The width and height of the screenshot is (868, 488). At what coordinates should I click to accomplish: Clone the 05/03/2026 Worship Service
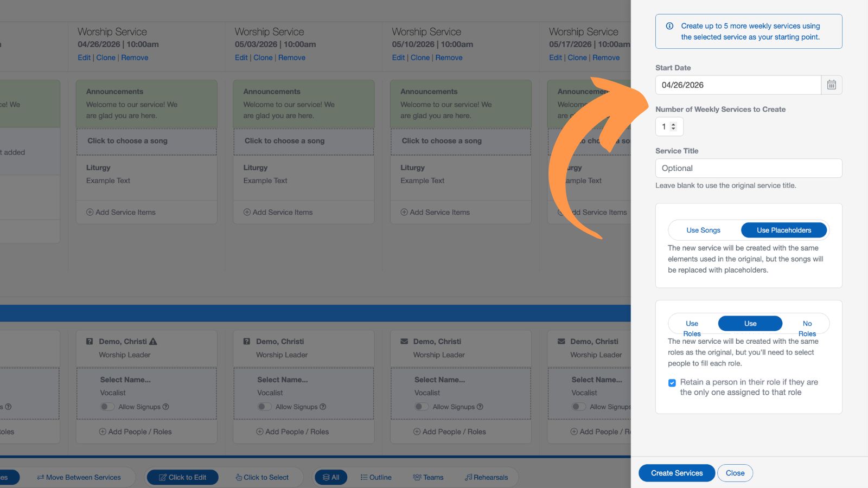click(x=263, y=57)
